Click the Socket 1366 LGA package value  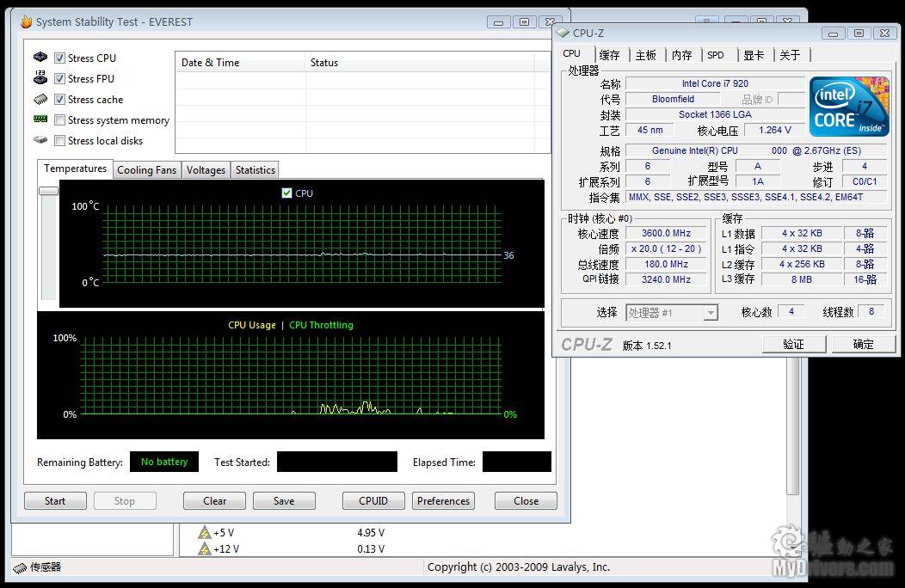coord(715,115)
